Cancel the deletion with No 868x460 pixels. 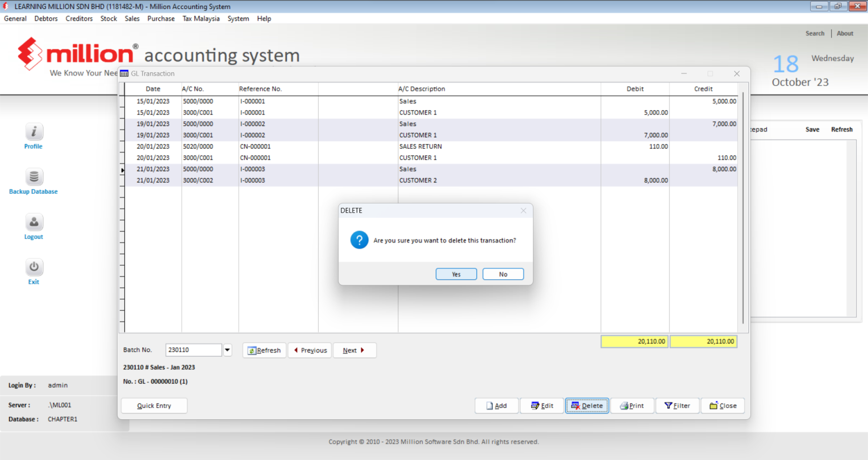pos(503,274)
